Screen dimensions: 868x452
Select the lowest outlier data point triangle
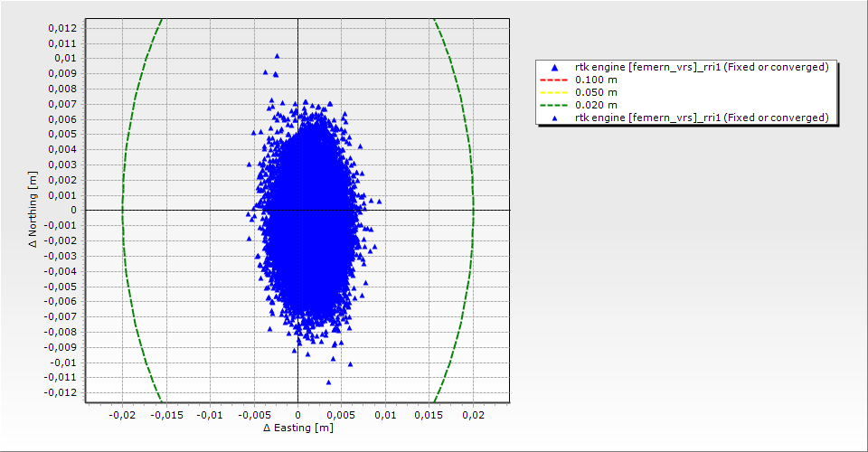(x=327, y=383)
